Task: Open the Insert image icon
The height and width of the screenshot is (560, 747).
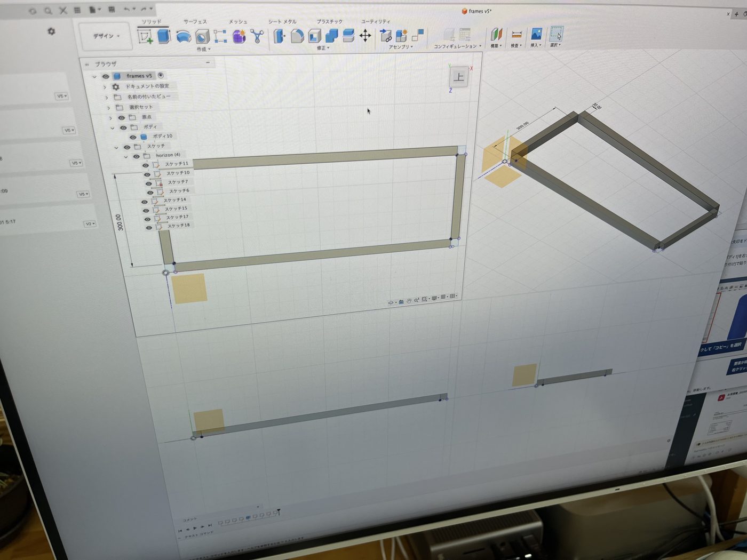Action: (x=536, y=35)
